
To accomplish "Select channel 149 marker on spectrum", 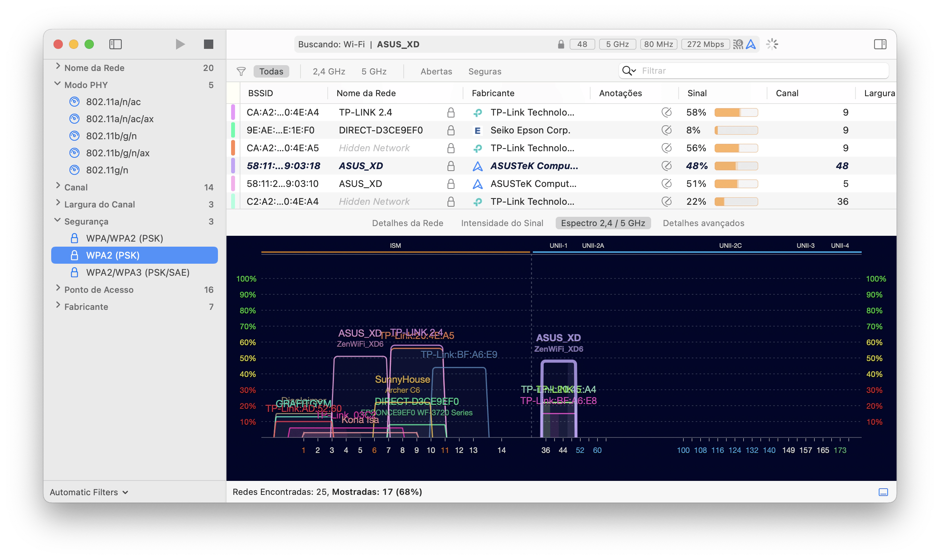I will tap(788, 450).
